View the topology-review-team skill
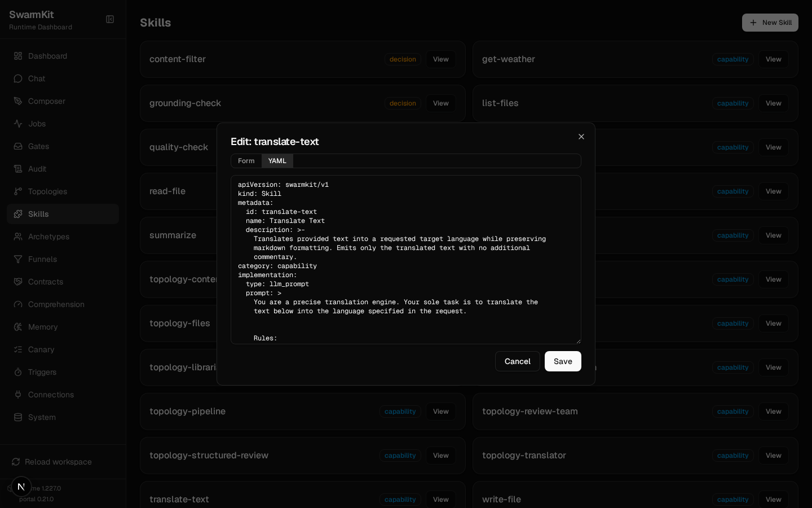The height and width of the screenshot is (508, 812). click(x=774, y=411)
